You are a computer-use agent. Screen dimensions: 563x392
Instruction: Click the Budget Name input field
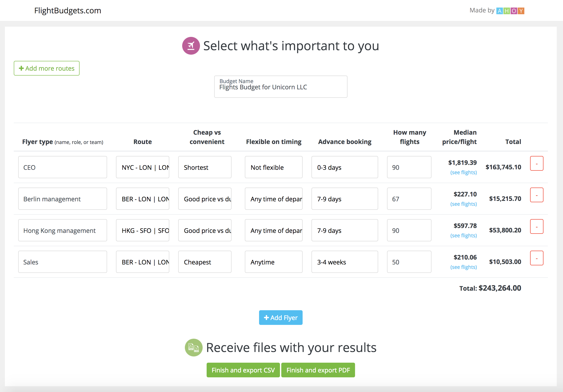point(281,87)
